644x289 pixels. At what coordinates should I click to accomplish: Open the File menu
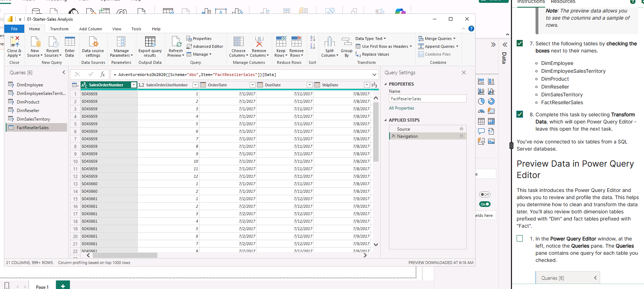coord(14,29)
